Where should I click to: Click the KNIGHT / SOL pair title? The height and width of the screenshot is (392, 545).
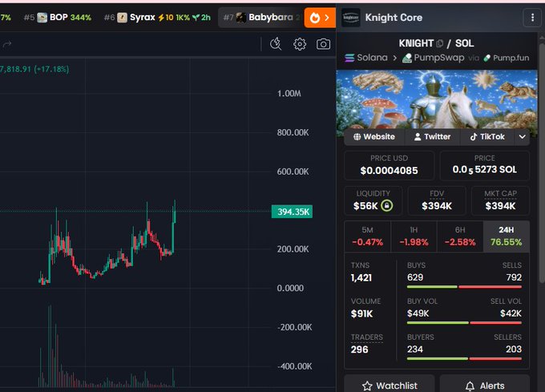tap(436, 43)
